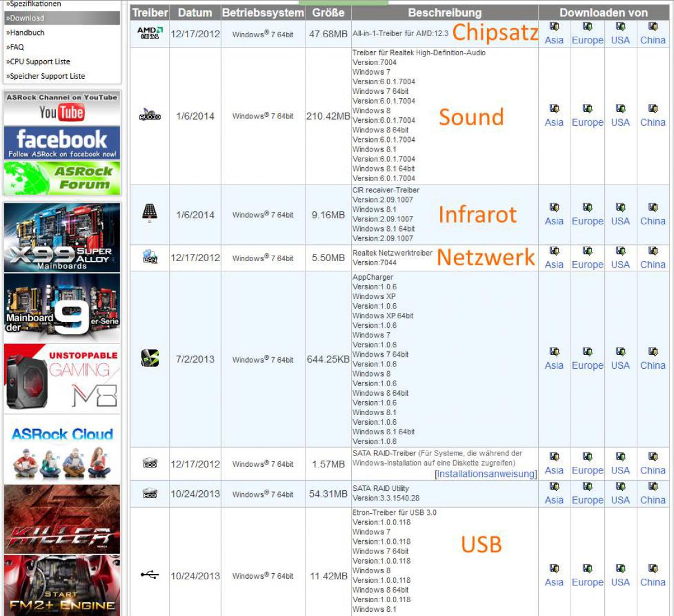Click HDD icon for SATA RAID Utility
The width and height of the screenshot is (674, 616).
(x=150, y=493)
